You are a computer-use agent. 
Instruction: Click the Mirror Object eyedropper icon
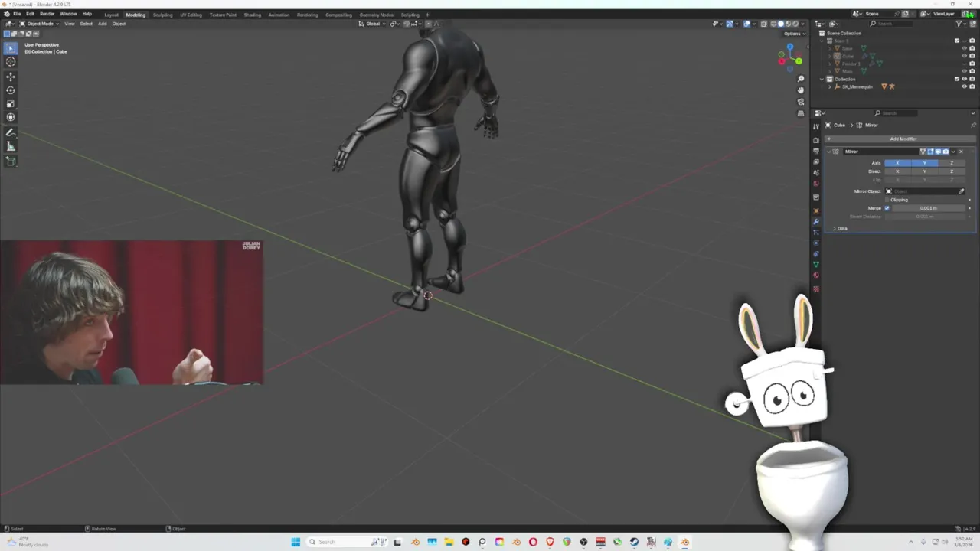click(x=962, y=191)
